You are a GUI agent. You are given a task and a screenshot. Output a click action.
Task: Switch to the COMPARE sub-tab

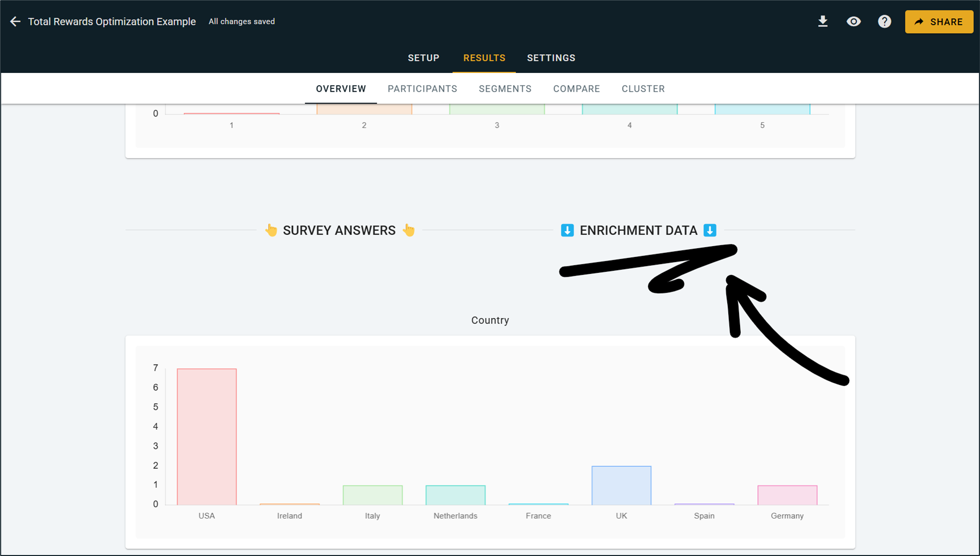tap(576, 89)
